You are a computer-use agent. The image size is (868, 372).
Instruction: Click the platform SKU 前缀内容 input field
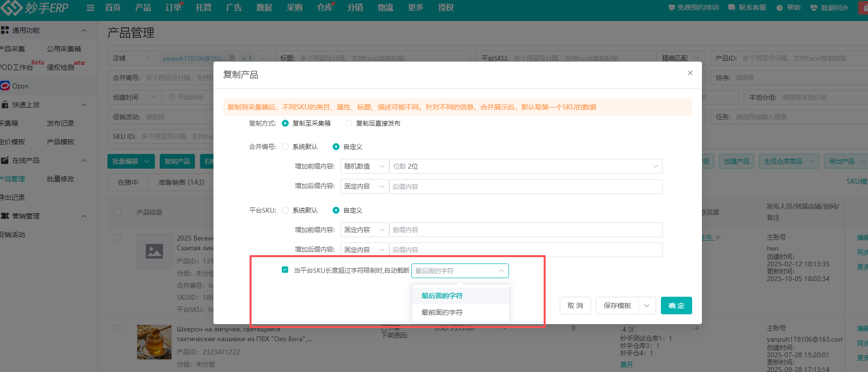tap(526, 230)
